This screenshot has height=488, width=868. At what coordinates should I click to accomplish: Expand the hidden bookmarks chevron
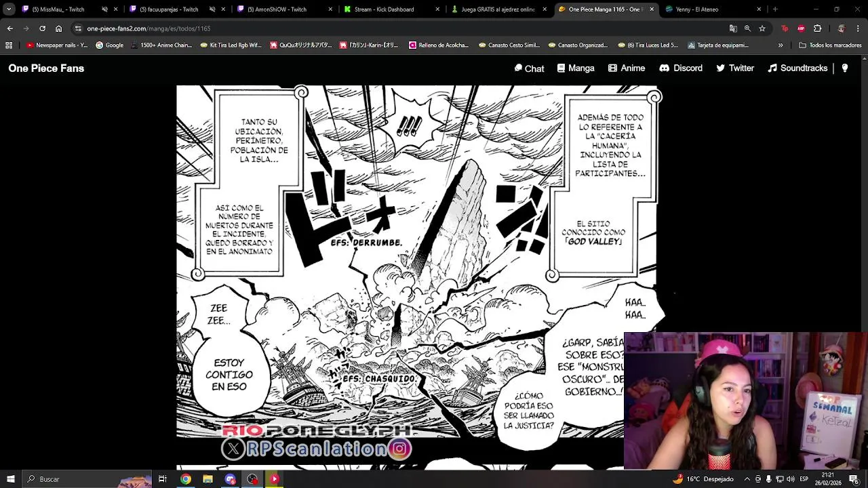[x=781, y=45]
